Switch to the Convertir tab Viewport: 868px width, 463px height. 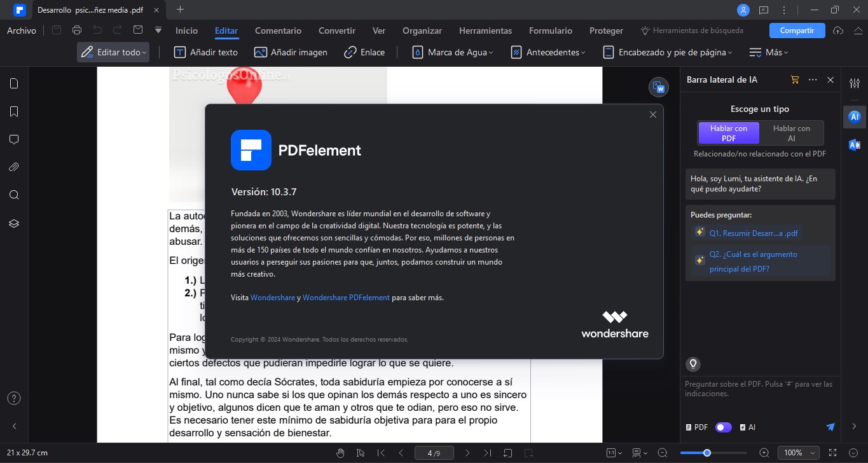336,30
